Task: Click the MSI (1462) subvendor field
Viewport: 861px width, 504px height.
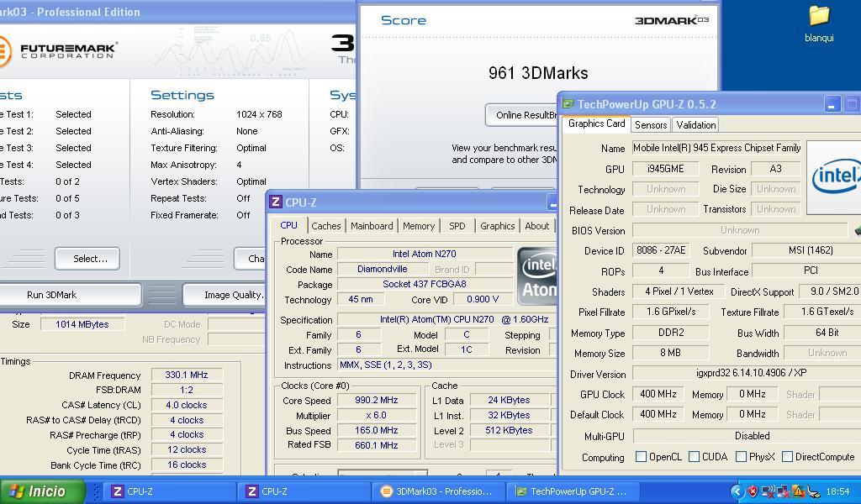Action: (806, 250)
